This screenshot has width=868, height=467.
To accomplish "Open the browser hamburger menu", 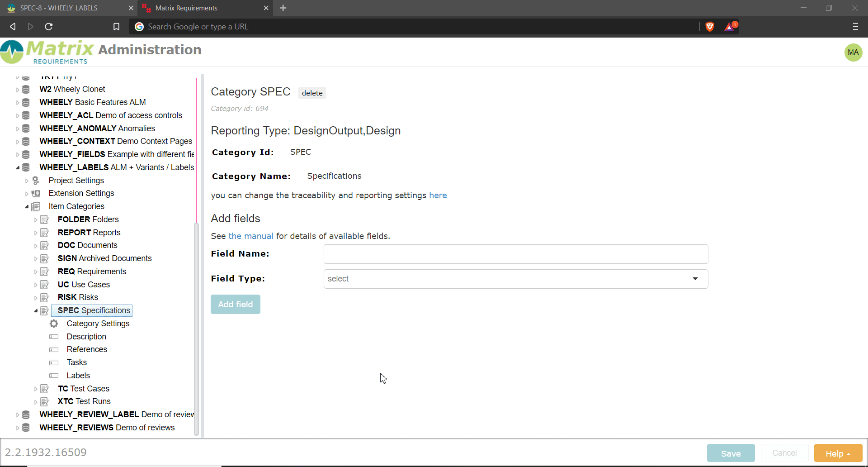I will pos(855,27).
